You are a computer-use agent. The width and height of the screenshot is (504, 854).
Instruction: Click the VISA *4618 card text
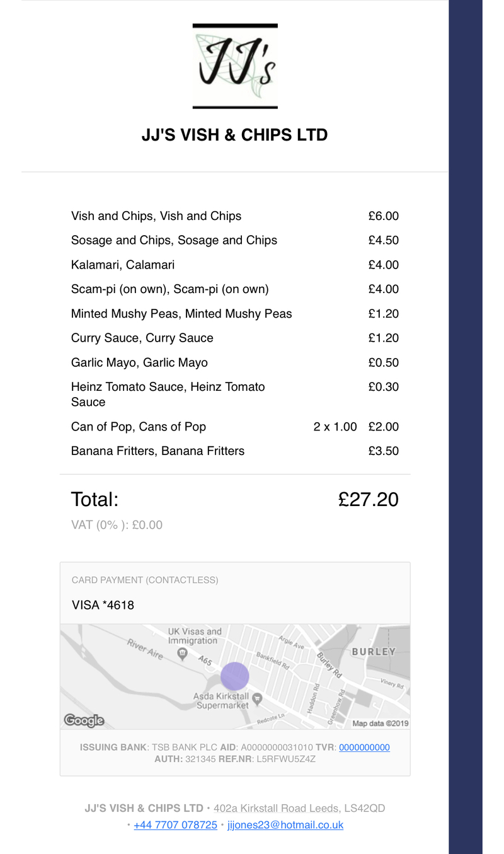pos(103,605)
